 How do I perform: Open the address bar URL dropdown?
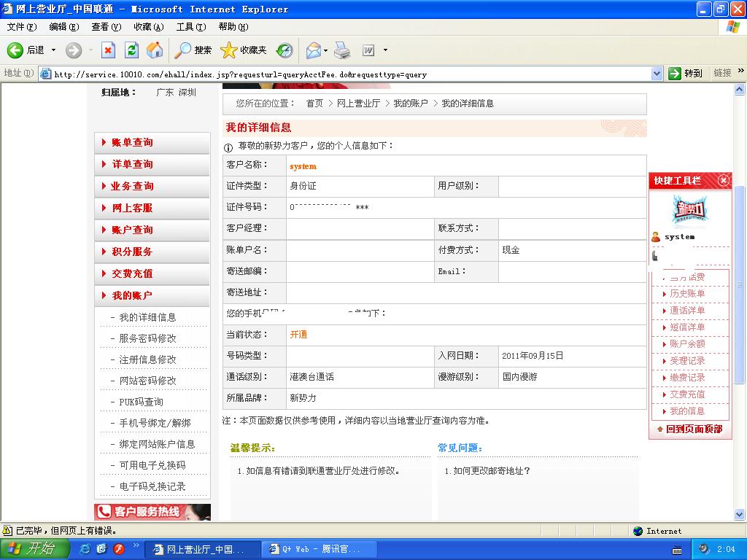pos(656,74)
